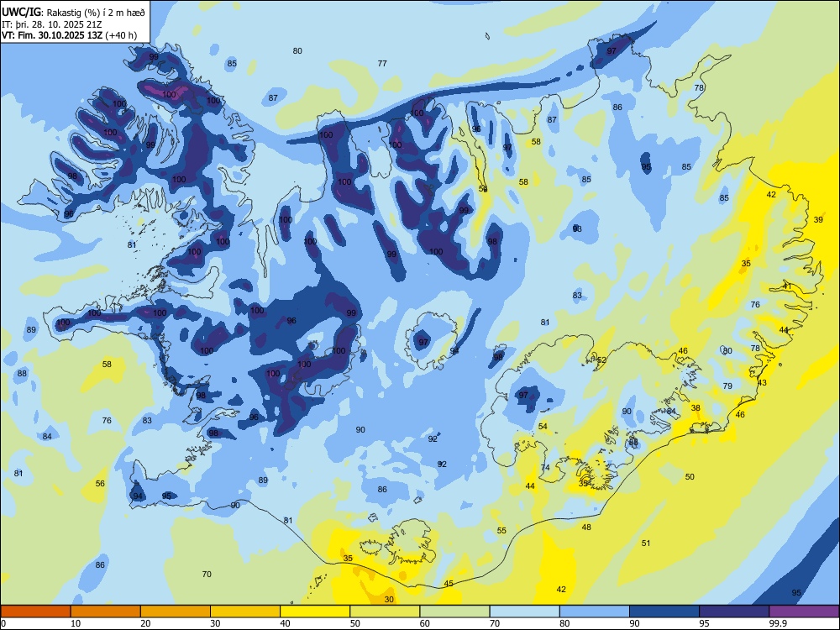Viewport: 840px width, 630px height.
Task: Click the pale green 60–70 legend swatch
Action: (454, 612)
